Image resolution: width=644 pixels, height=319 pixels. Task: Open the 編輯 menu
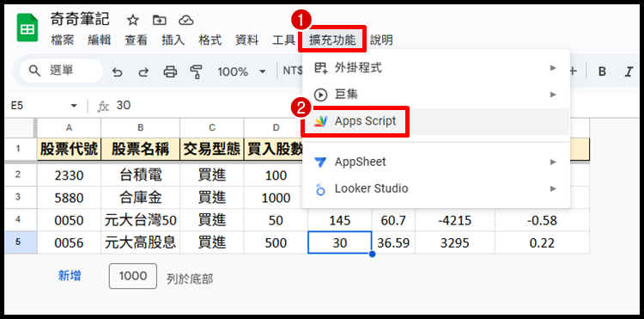[100, 40]
